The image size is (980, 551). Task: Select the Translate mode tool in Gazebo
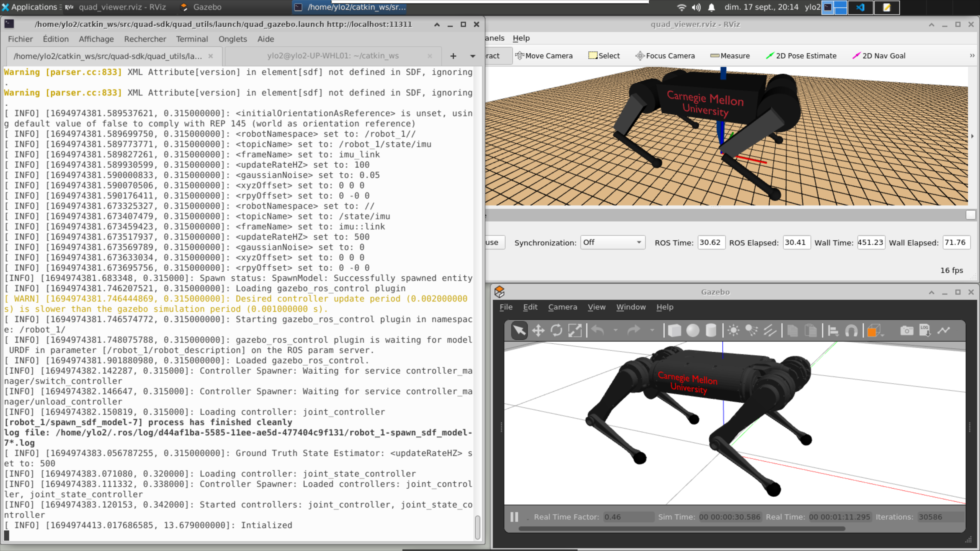point(538,330)
